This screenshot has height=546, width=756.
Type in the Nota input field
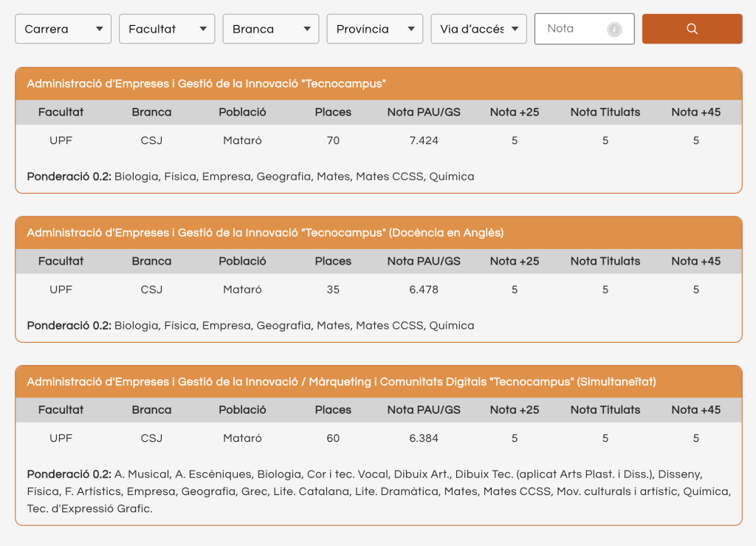(x=572, y=29)
